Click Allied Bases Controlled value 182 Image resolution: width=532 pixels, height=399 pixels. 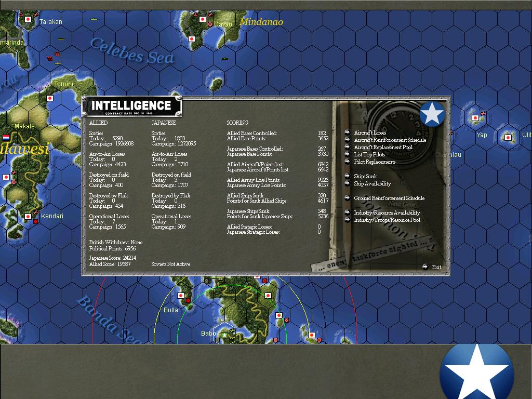pos(322,133)
